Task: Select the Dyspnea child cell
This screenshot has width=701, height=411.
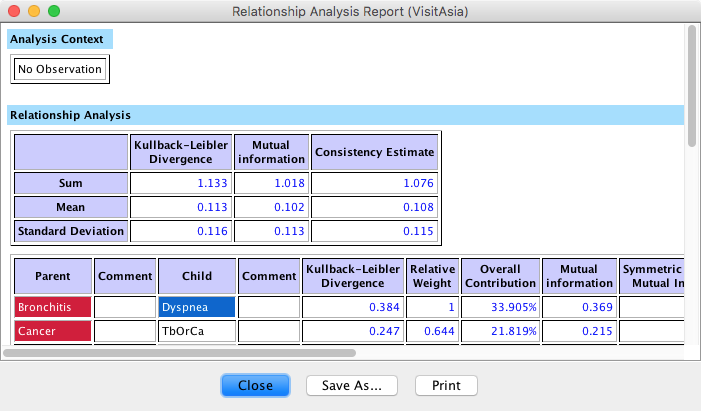Action: point(196,307)
